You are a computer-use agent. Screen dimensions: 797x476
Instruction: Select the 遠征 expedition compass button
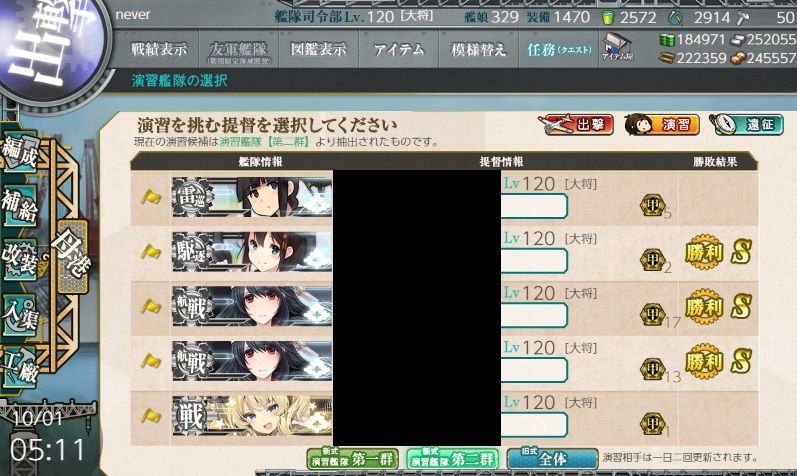pos(746,125)
